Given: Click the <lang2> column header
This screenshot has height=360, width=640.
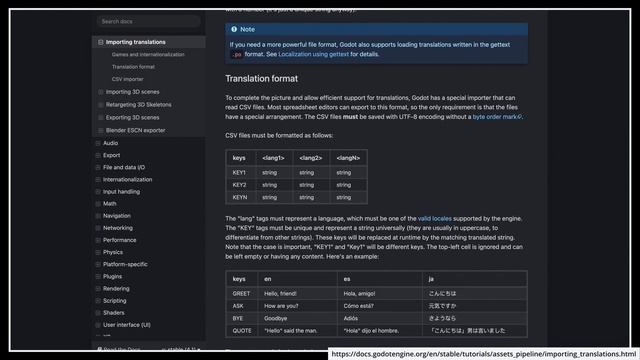Looking at the screenshot, I should pos(311,158).
